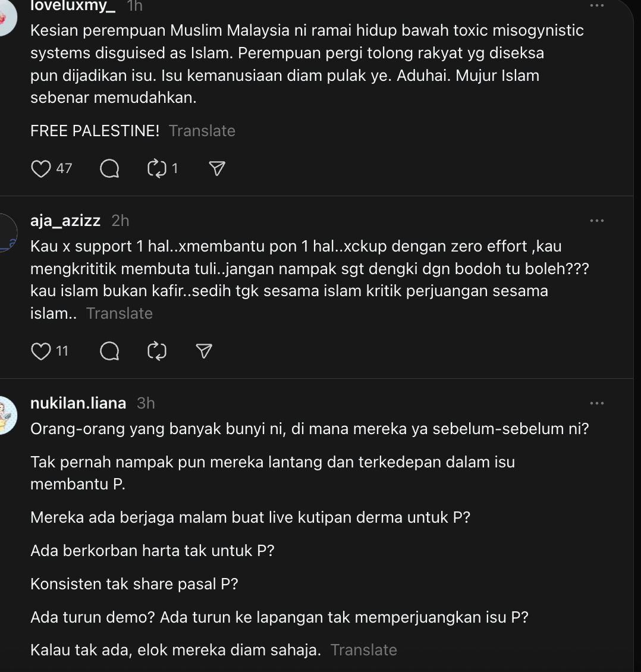Like the aja_azizz post with 11 likes
Viewport: 641px width, 672px height.
[x=41, y=351]
